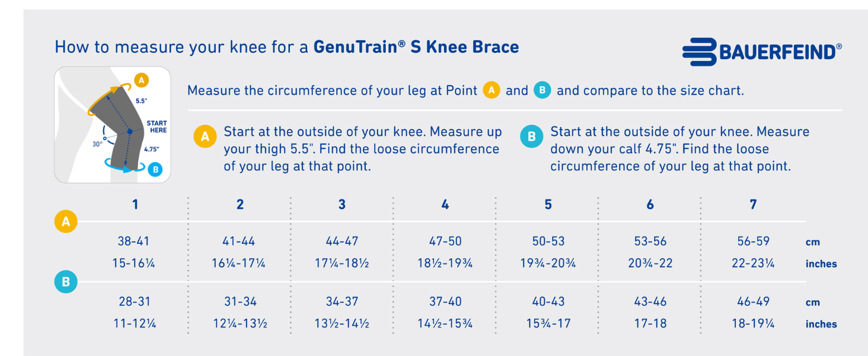This screenshot has height=356, width=868.
Task: Click the "47-50" cm cell
Action: click(x=445, y=241)
